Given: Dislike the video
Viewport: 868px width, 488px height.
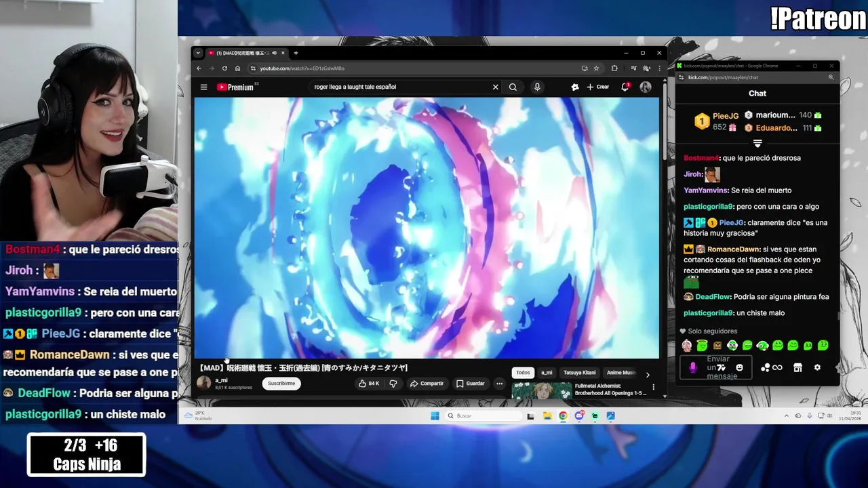Looking at the screenshot, I should [393, 384].
